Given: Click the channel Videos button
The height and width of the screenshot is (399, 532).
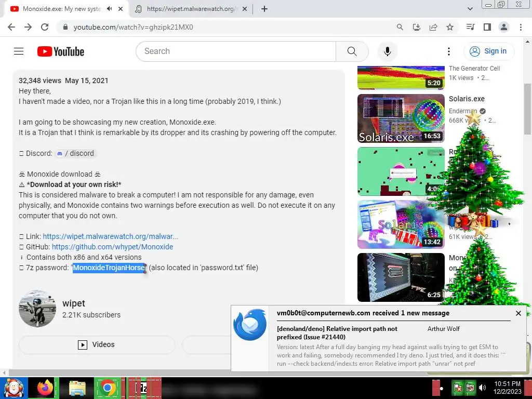Looking at the screenshot, I should tap(97, 345).
